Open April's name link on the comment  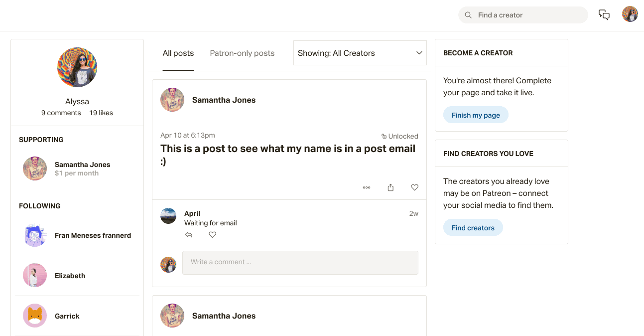pyautogui.click(x=192, y=213)
